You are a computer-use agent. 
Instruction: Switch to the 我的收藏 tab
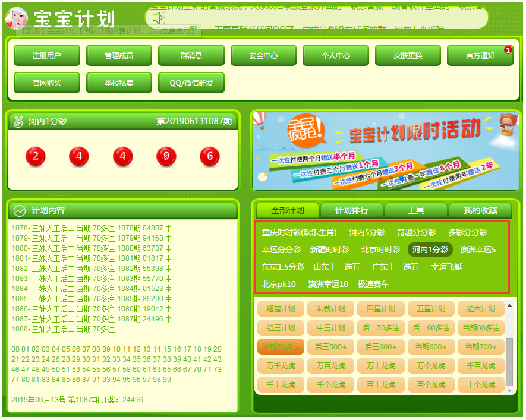(x=480, y=210)
